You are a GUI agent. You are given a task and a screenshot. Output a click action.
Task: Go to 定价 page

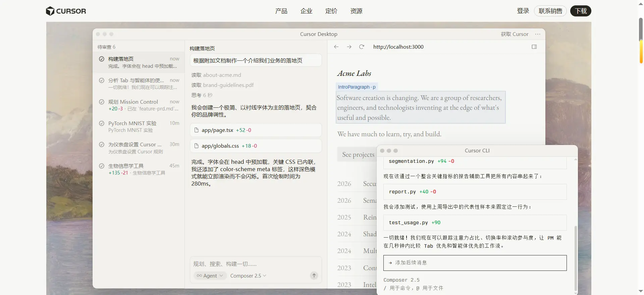[x=331, y=11]
